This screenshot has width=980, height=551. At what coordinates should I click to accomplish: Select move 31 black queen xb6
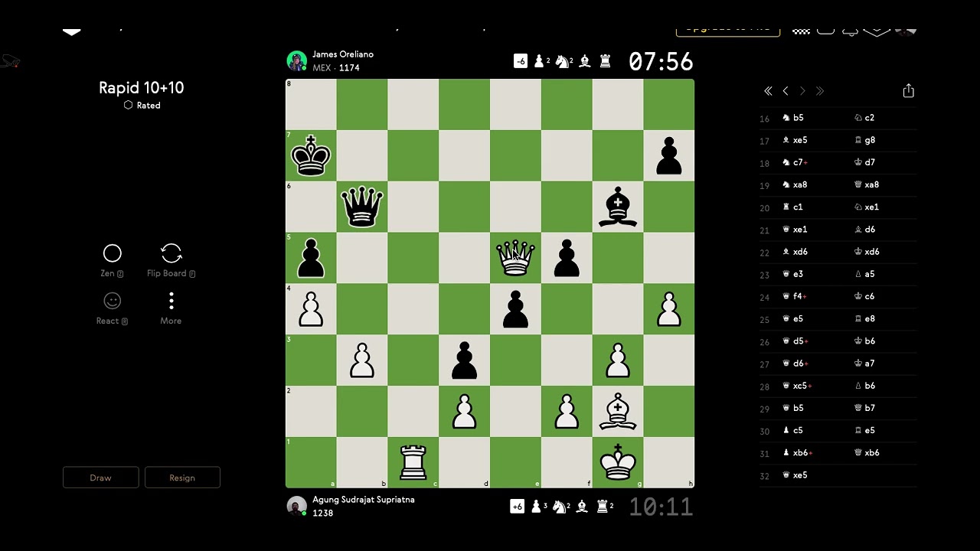tap(866, 453)
